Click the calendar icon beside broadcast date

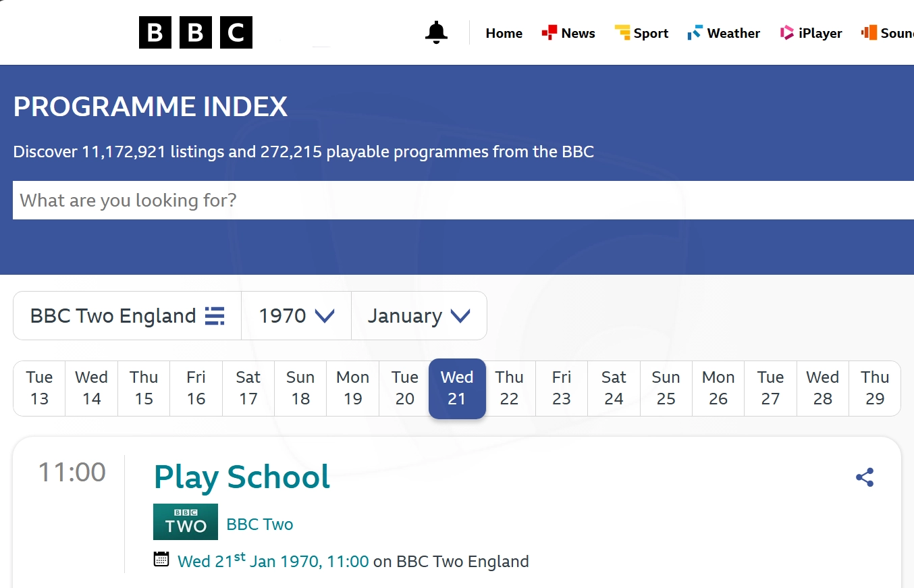[161, 559]
